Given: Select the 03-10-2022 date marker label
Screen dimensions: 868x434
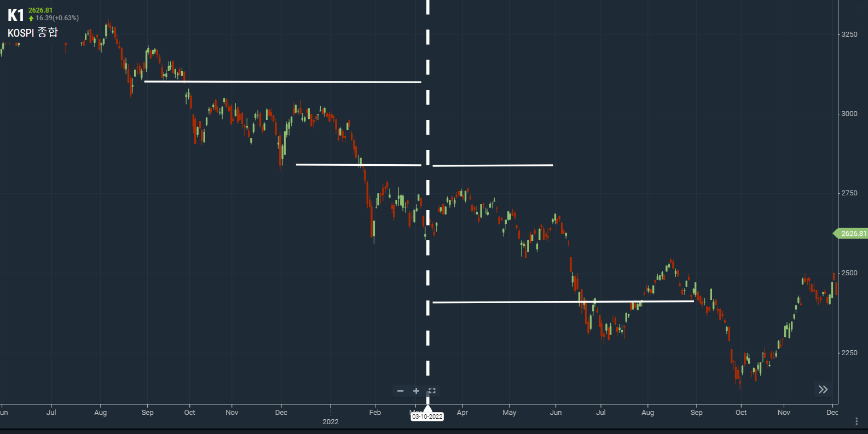Looking at the screenshot, I should [427, 416].
